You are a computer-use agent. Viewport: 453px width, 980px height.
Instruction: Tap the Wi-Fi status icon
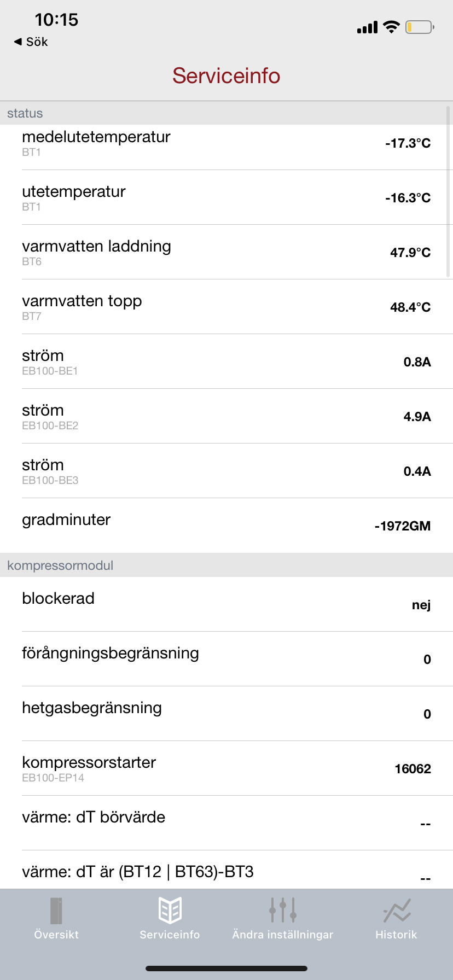point(392,27)
